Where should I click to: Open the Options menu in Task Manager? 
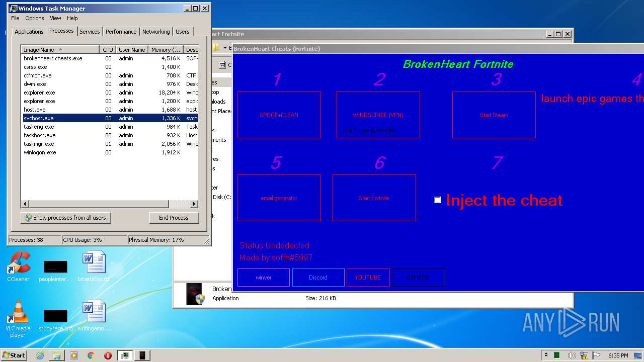tap(35, 18)
